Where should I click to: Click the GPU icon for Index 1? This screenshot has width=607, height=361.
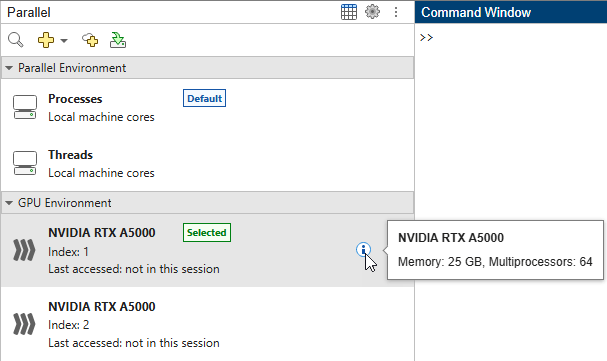click(24, 250)
